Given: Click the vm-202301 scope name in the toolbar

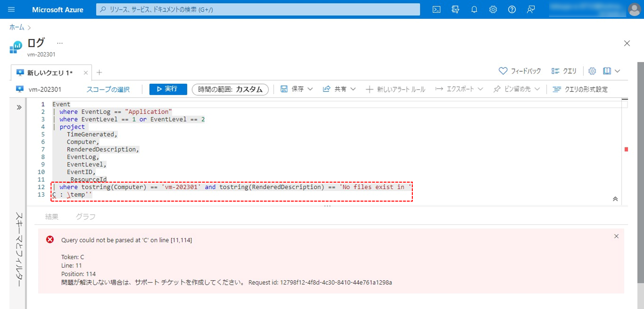Looking at the screenshot, I should click(45, 89).
